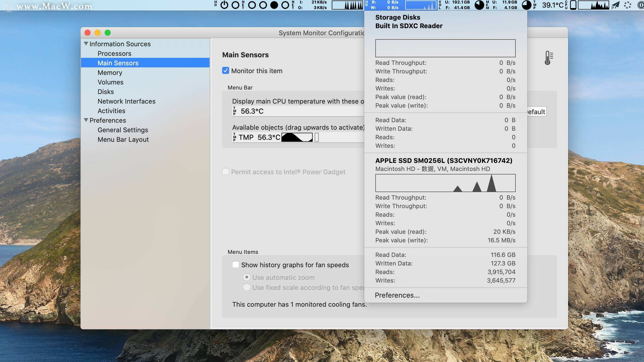The image size is (644, 362).
Task: Open Network Interfaces in the sidebar
Action: tap(145, 101)
